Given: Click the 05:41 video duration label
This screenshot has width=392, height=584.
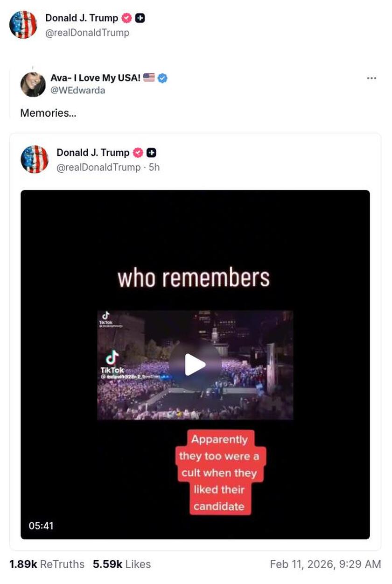Looking at the screenshot, I should coord(41,526).
